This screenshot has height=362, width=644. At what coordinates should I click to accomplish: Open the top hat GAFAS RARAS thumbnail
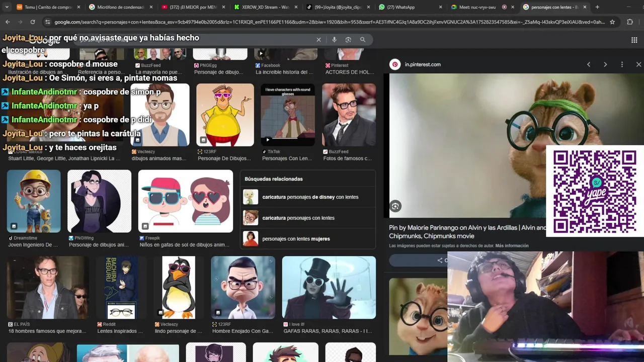click(329, 288)
